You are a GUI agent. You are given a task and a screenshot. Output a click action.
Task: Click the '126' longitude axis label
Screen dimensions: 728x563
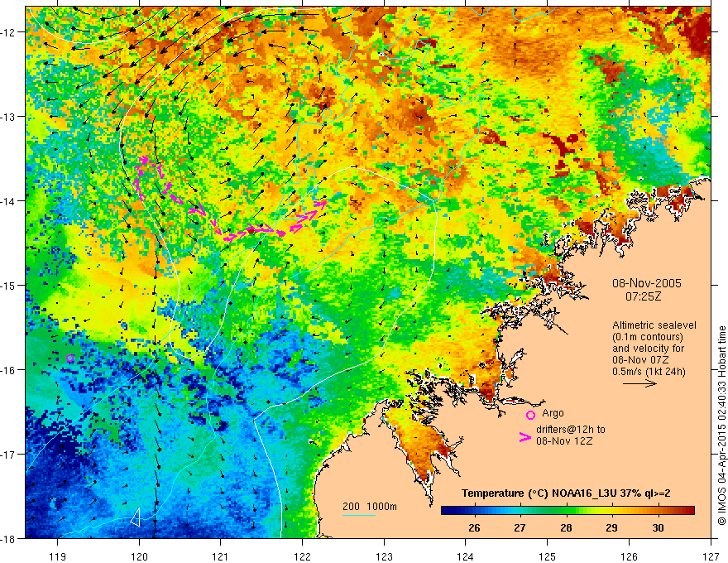click(x=629, y=556)
